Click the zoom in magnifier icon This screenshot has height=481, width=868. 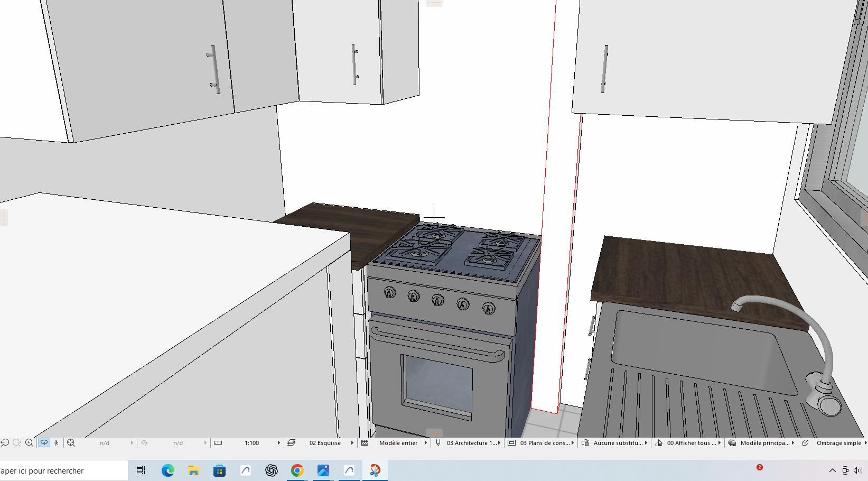[30, 443]
